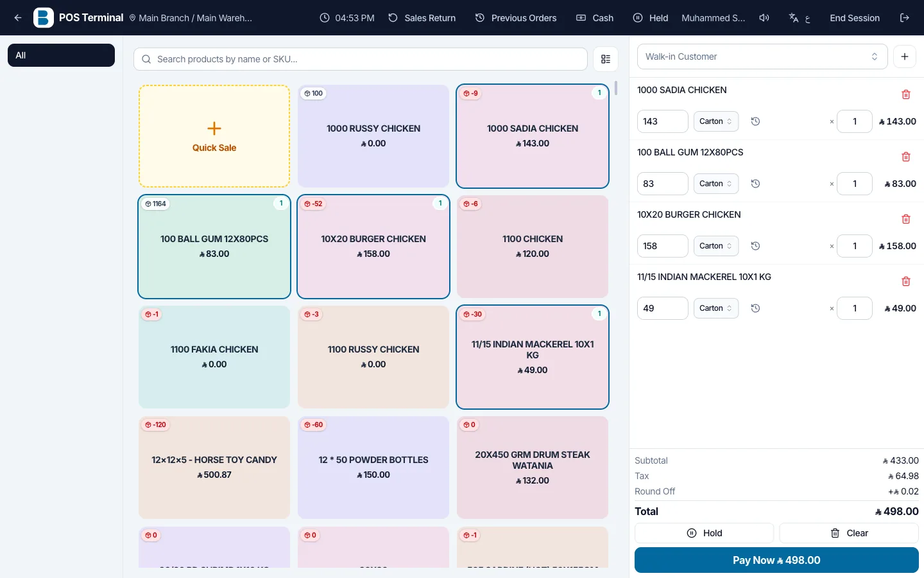Hold the current order
The width and height of the screenshot is (924, 578).
pyautogui.click(x=704, y=533)
